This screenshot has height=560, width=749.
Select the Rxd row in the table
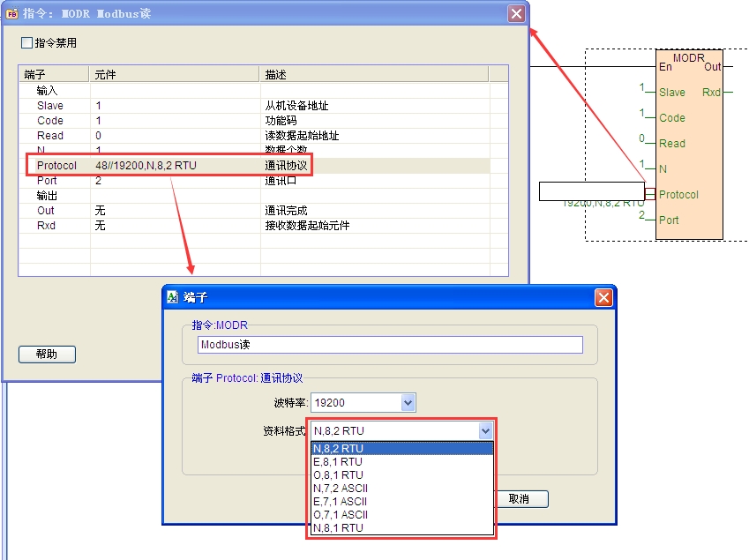coord(254,226)
